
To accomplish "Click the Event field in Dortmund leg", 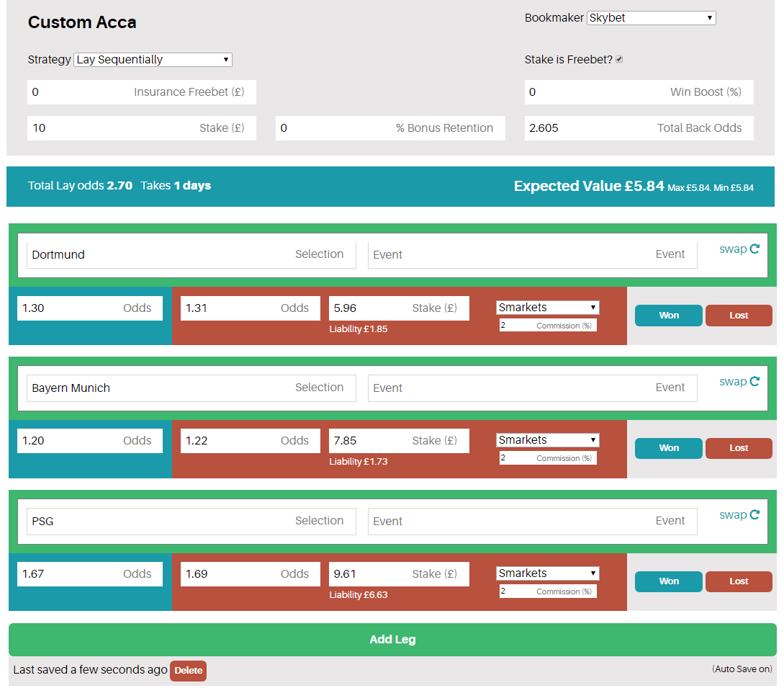I will coord(533,255).
